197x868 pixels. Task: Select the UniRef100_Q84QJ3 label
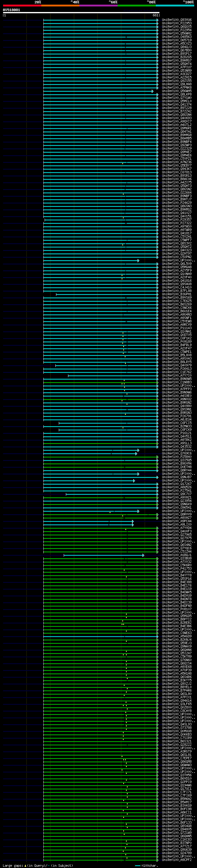(x=177, y=47)
